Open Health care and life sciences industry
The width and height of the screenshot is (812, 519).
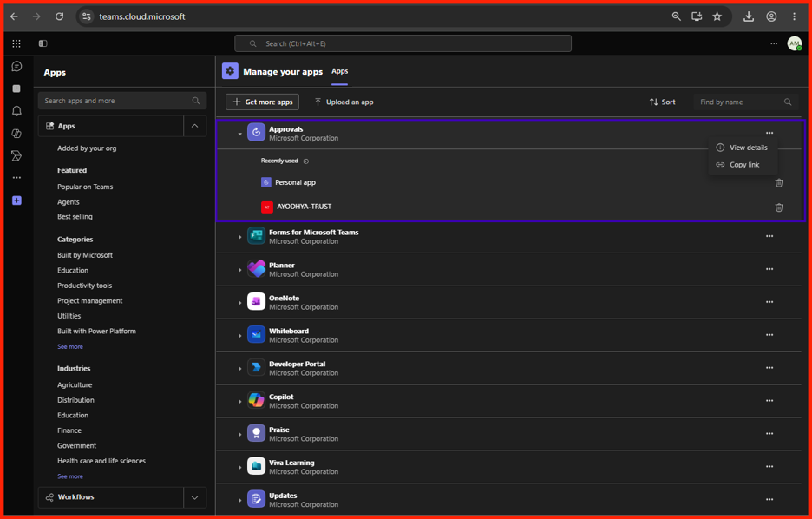(101, 461)
